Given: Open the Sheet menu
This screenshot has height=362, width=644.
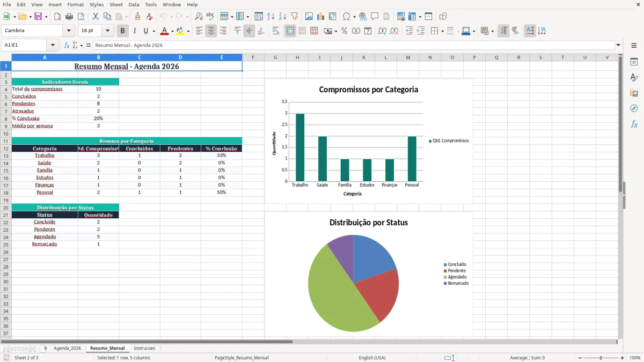Looking at the screenshot, I should point(116,4).
